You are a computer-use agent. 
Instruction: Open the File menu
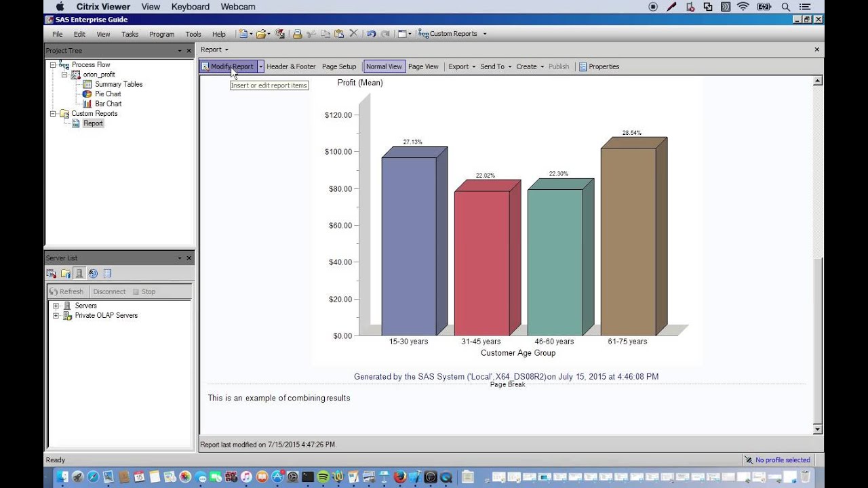(58, 34)
